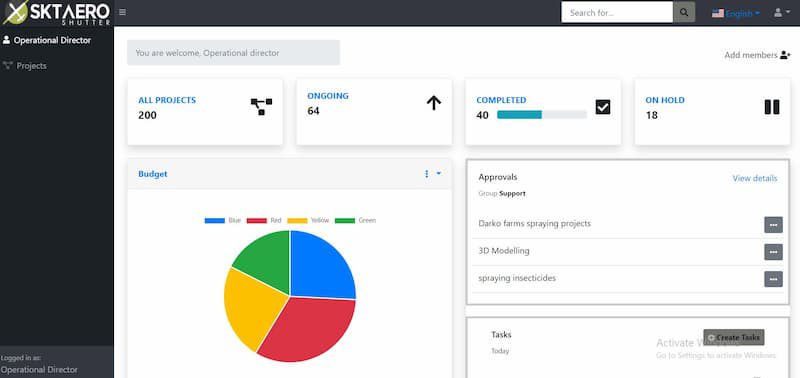Select Darko farms spraying projects row
This screenshot has height=378, width=800.
[628, 224]
